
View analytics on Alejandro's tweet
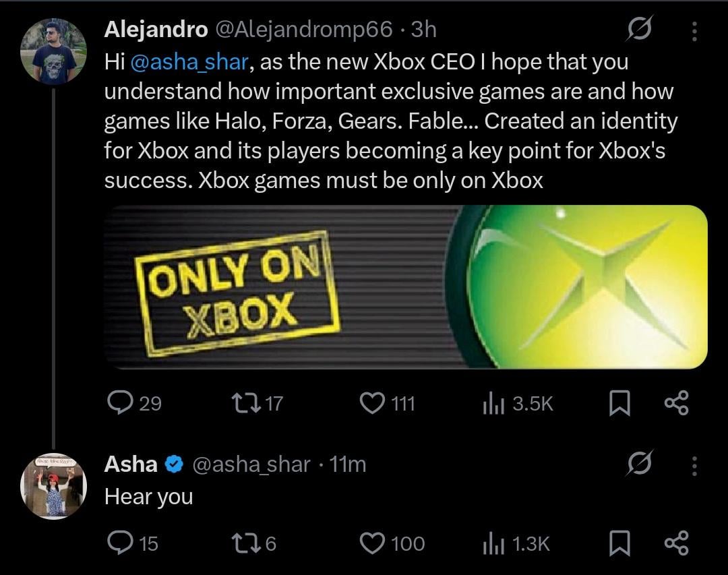point(493,403)
